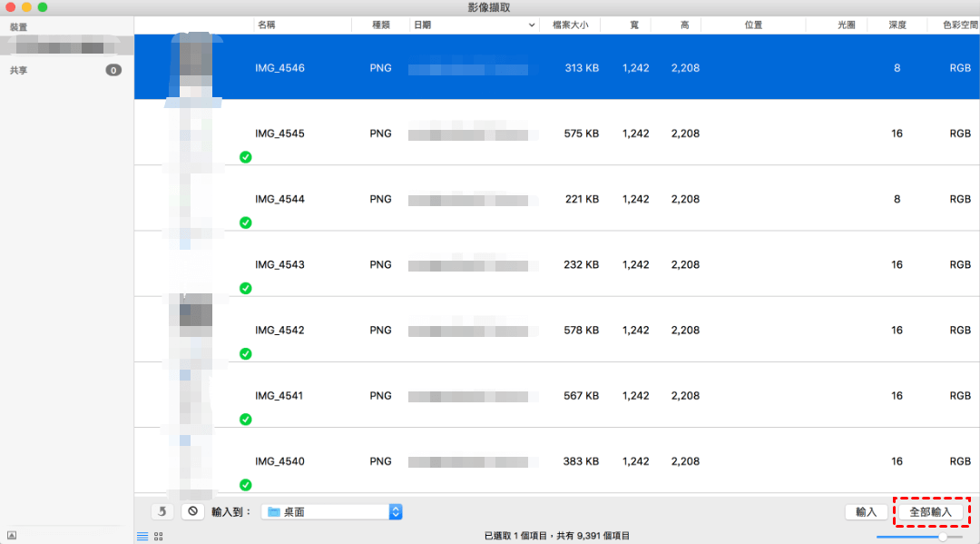980x544 pixels.
Task: Click the 383 KB file size cell
Action: pyautogui.click(x=582, y=461)
